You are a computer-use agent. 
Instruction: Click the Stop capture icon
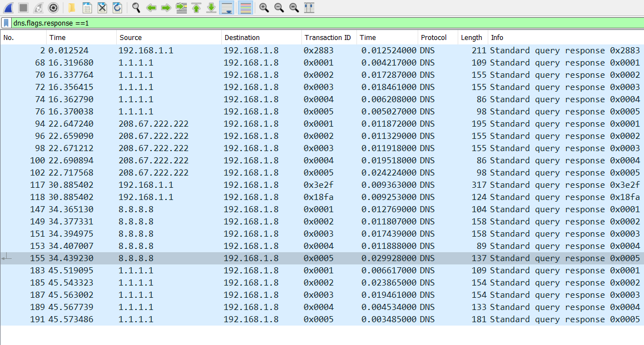22,8
